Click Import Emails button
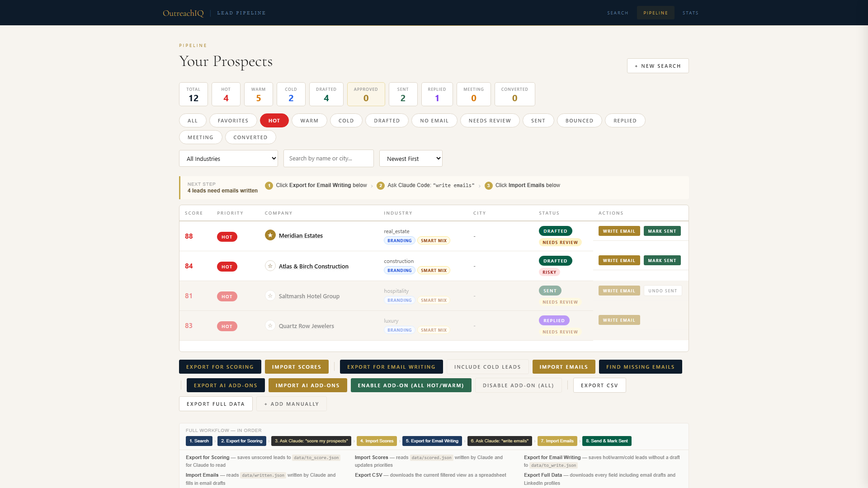868x488 pixels. (x=564, y=367)
